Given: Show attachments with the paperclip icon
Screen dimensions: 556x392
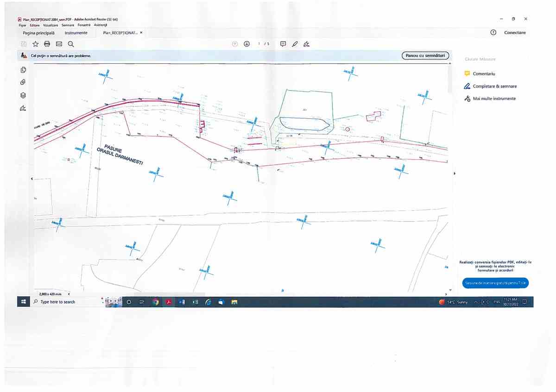Looking at the screenshot, I should click(23, 82).
